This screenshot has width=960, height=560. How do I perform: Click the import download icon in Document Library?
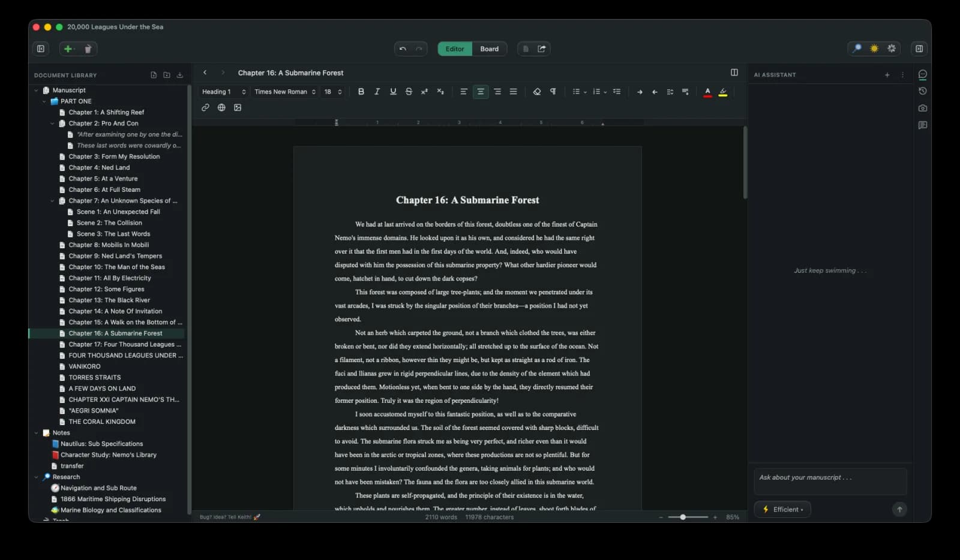[x=179, y=75]
